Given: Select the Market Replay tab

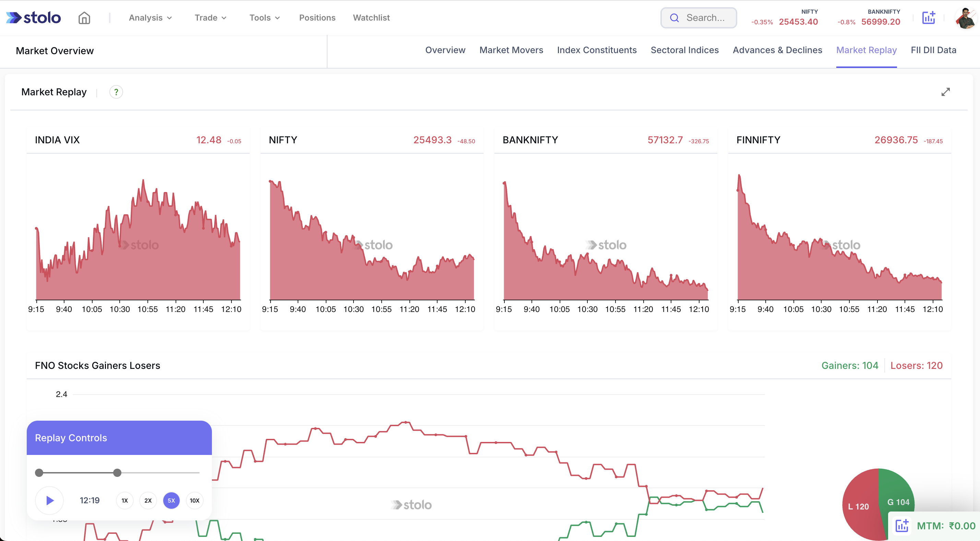Looking at the screenshot, I should pyautogui.click(x=866, y=50).
